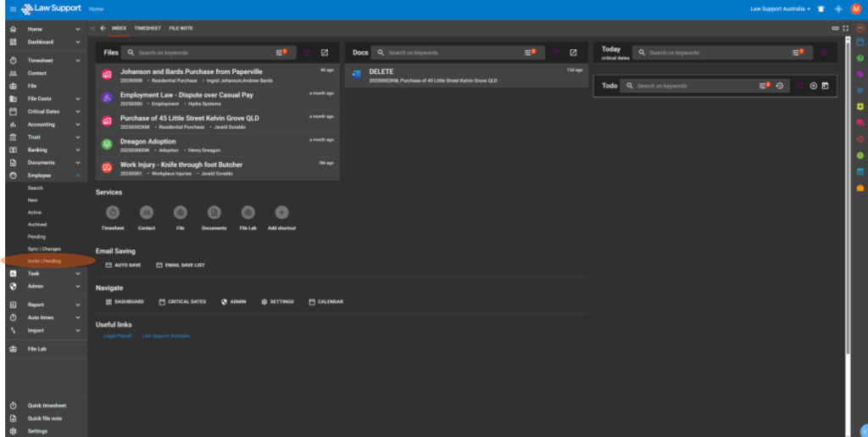
Task: Switch to the File Note tab
Action: (181, 28)
